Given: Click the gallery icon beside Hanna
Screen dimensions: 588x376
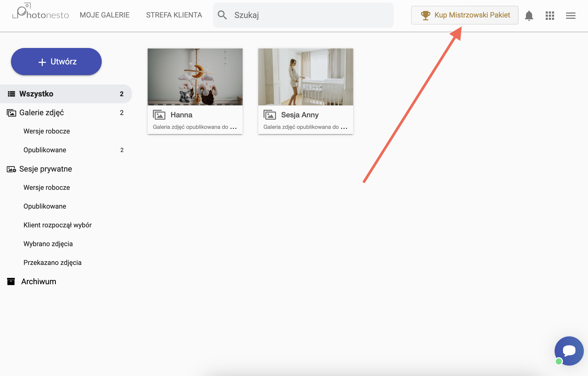Looking at the screenshot, I should coord(159,115).
